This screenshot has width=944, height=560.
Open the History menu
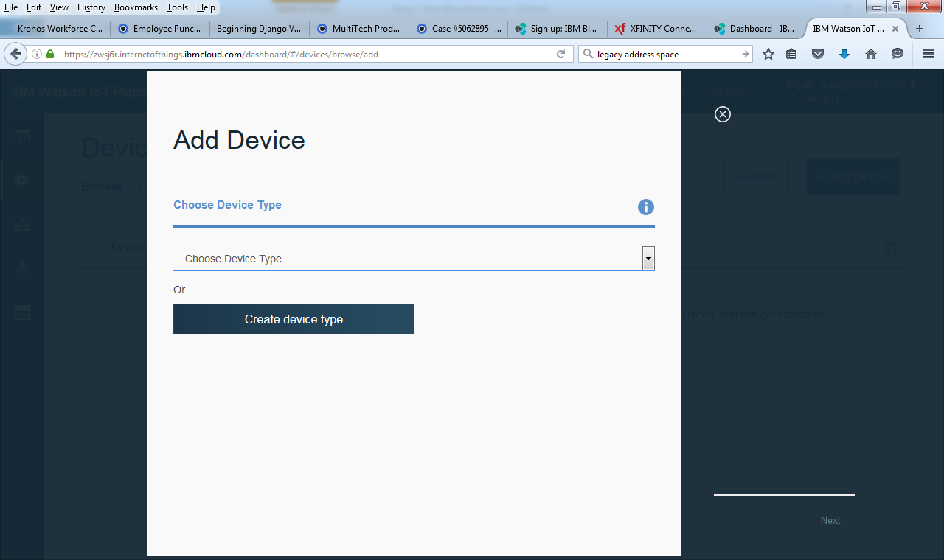(91, 7)
